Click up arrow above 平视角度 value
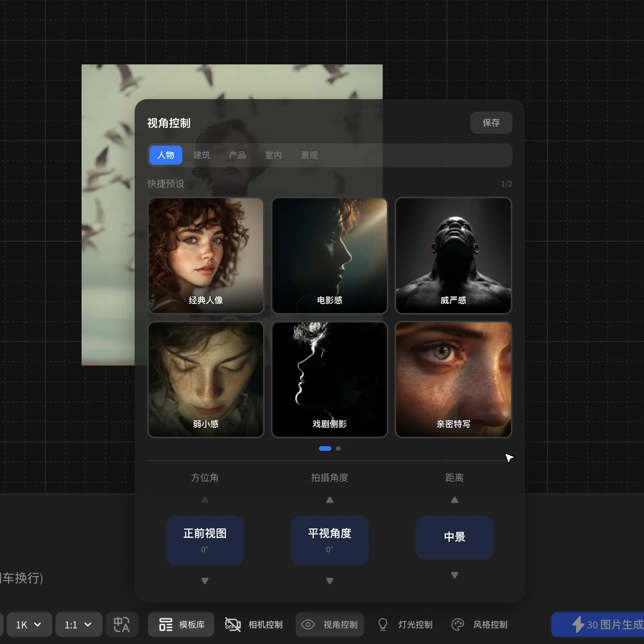644x644 pixels. point(329,500)
